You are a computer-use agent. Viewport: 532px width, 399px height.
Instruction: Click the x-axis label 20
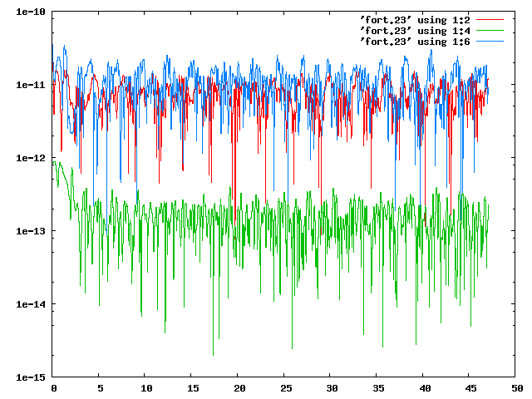(239, 388)
